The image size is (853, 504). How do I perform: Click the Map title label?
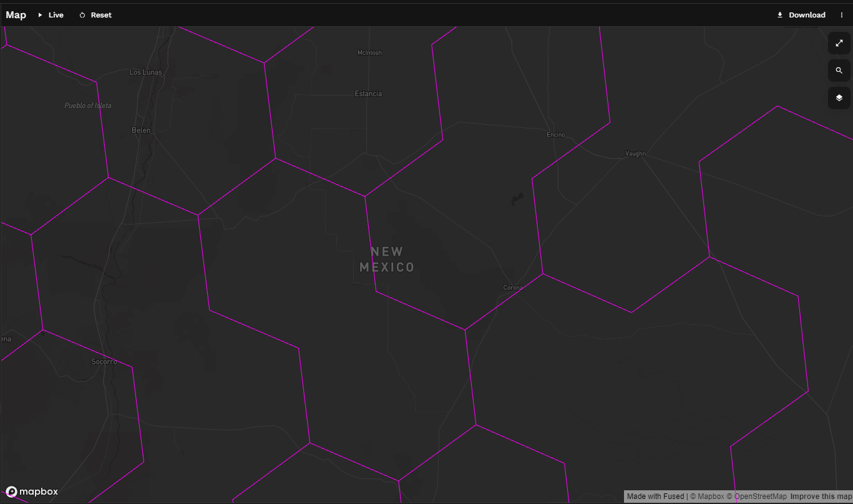(x=16, y=15)
